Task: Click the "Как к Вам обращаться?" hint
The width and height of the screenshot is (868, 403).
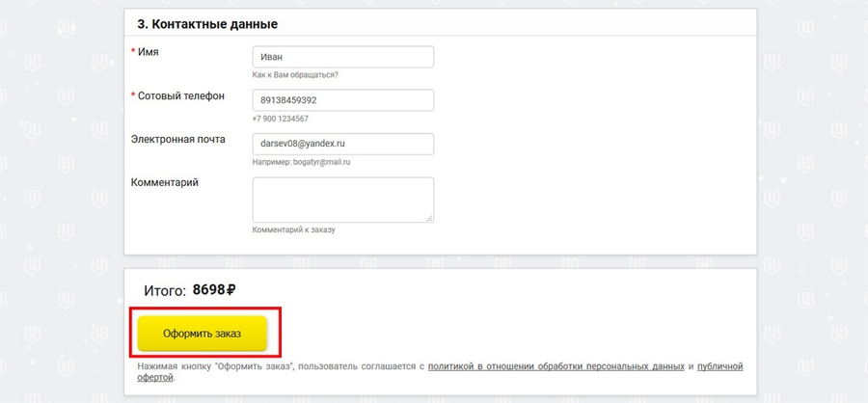Action: tap(295, 75)
